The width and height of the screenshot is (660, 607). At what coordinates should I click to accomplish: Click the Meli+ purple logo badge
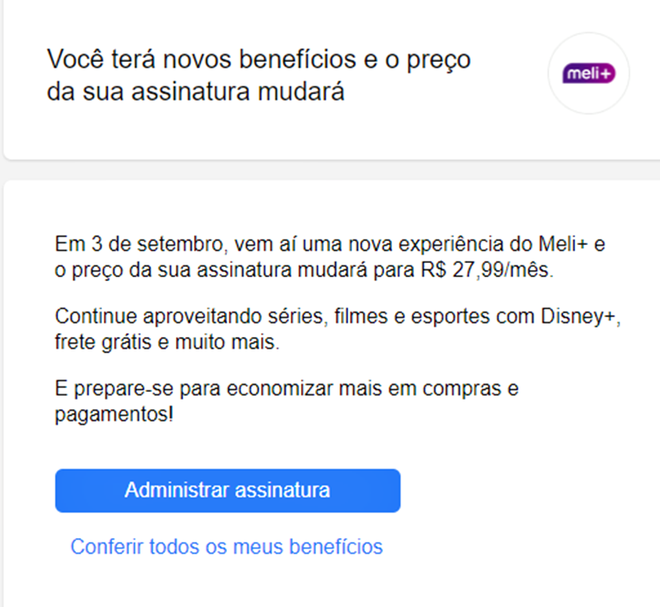pos(589,74)
